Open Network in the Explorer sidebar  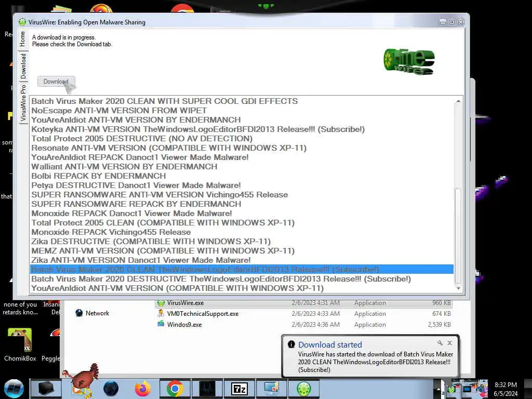92,313
